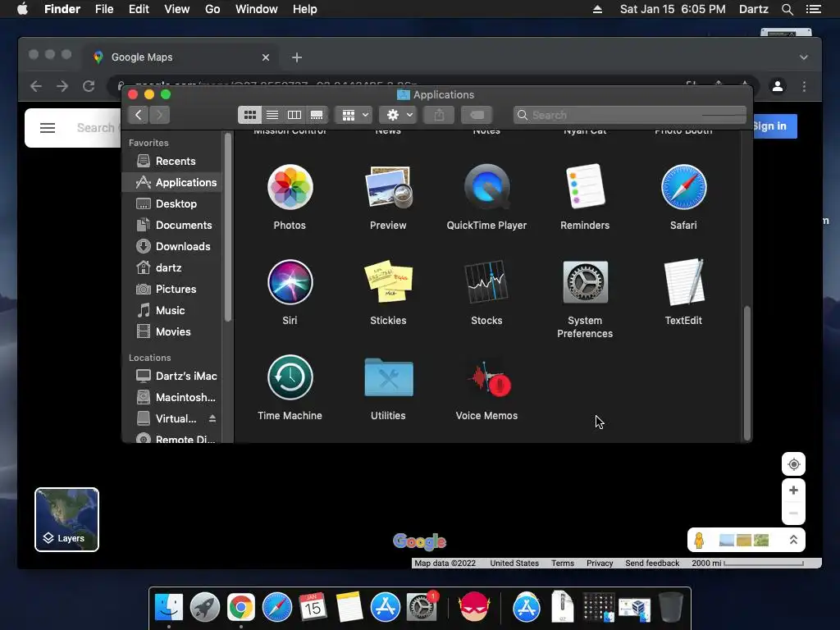This screenshot has height=630, width=840.
Task: Open the Chrome tab search chevron
Action: point(804,57)
